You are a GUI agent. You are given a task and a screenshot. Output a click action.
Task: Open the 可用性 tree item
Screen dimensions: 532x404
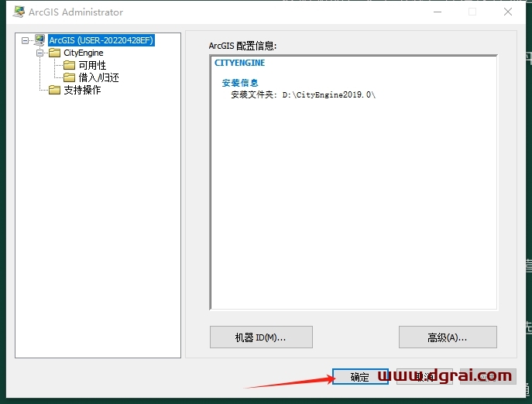(92, 65)
